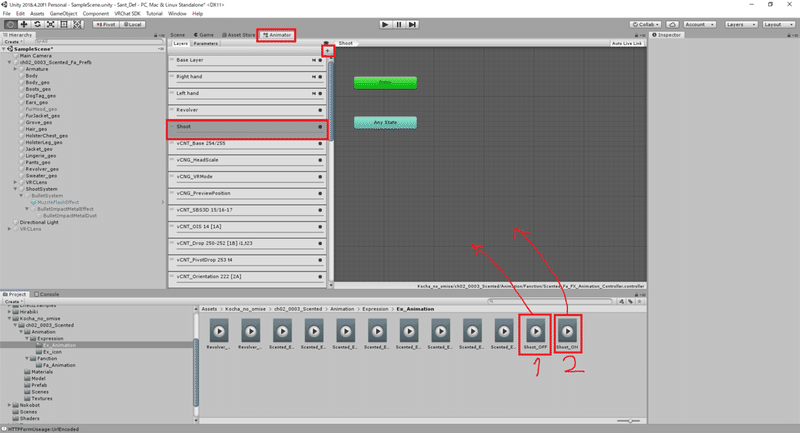Click the Step frame button
The width and height of the screenshot is (800, 433).
point(413,24)
